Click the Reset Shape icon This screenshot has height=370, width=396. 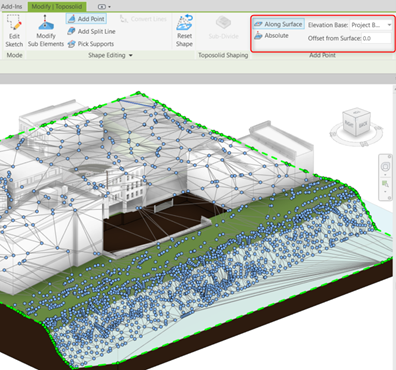tap(184, 31)
